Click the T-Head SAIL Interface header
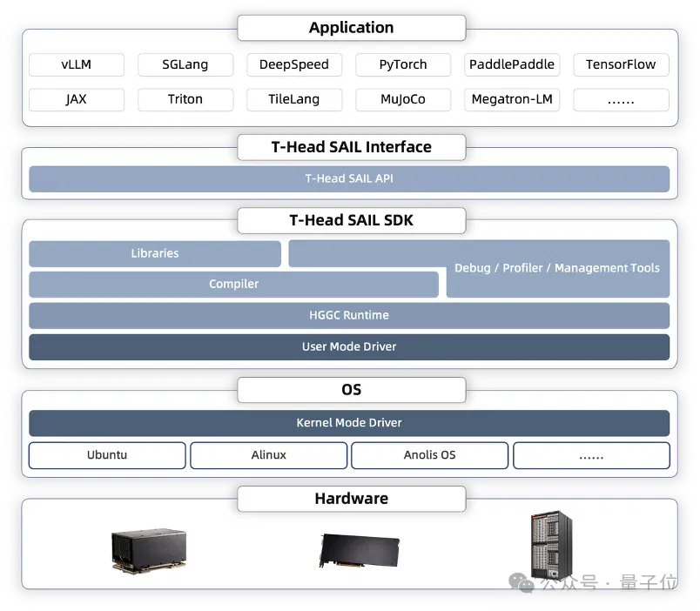The width and height of the screenshot is (700, 611). point(352,147)
